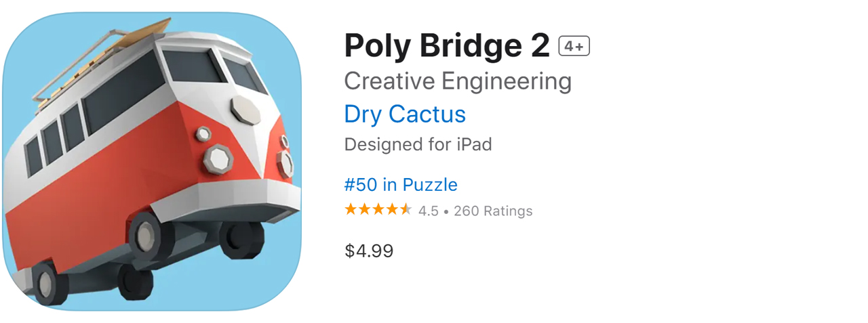Click the third orange rating star

coord(378,210)
